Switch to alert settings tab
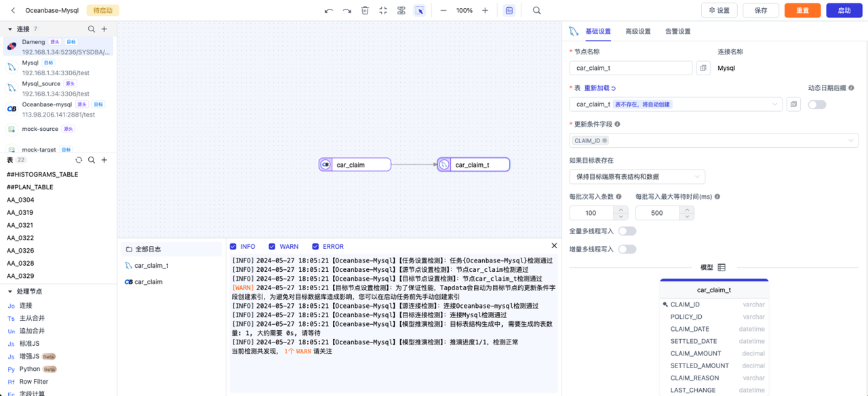868x396 pixels. tap(677, 31)
